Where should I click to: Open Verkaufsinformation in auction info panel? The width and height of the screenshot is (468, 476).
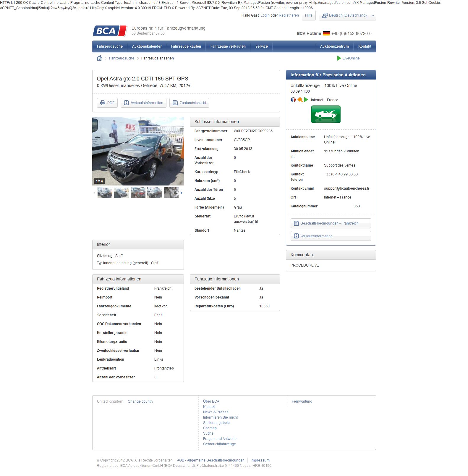point(331,236)
